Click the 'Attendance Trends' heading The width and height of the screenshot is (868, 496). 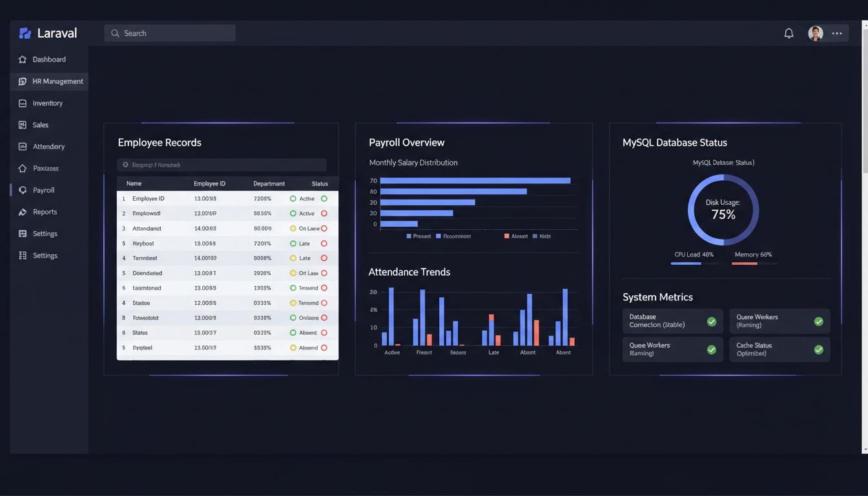point(409,272)
